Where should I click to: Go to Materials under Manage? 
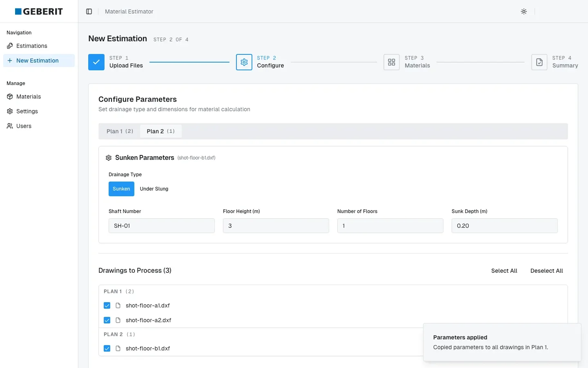click(x=39, y=96)
